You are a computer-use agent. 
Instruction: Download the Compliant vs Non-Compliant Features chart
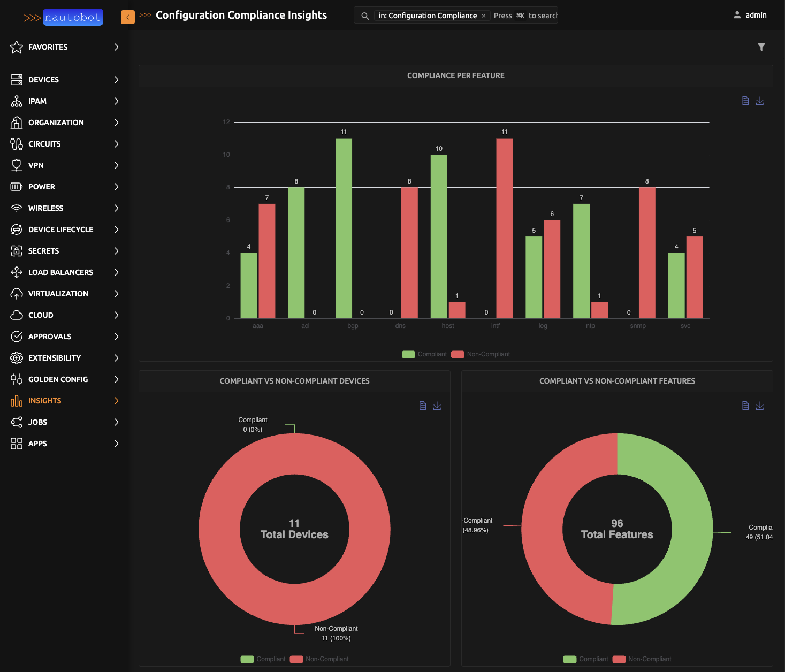[759, 406]
